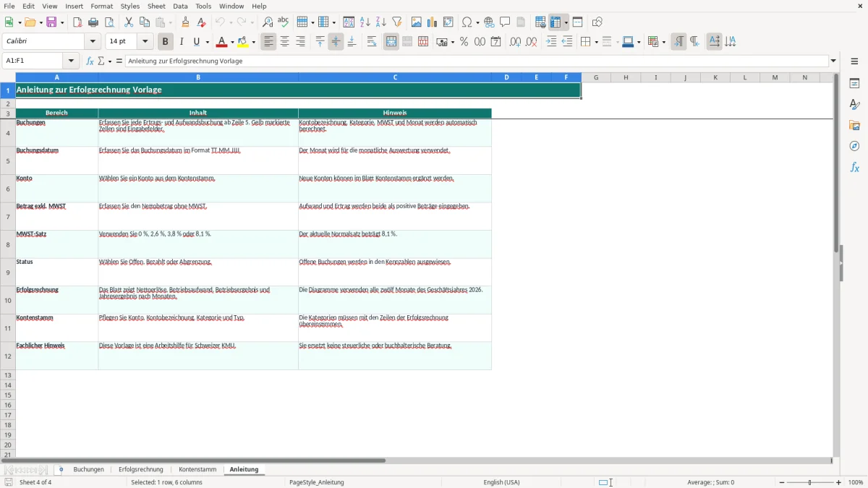Image resolution: width=868 pixels, height=488 pixels.
Task: Toggle Center Vertically alignment
Action: click(x=336, y=42)
